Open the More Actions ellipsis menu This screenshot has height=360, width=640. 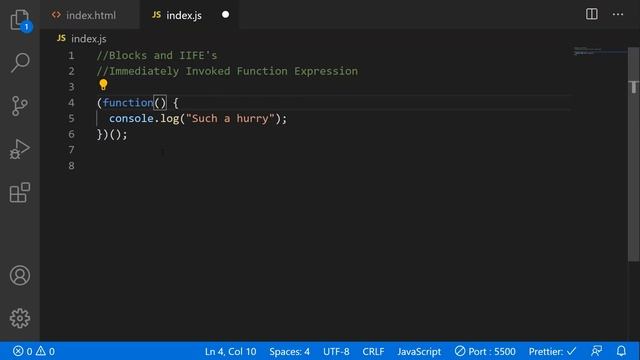point(618,14)
